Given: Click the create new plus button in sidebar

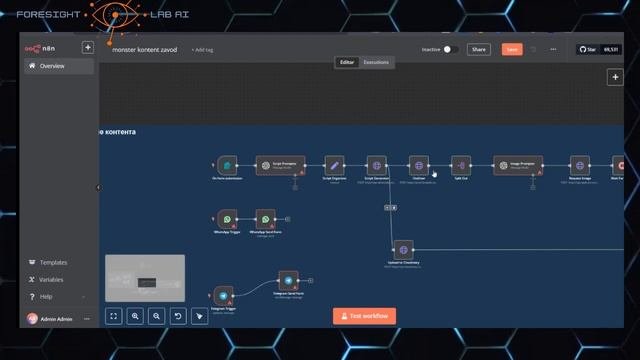Looking at the screenshot, I should 88,47.
